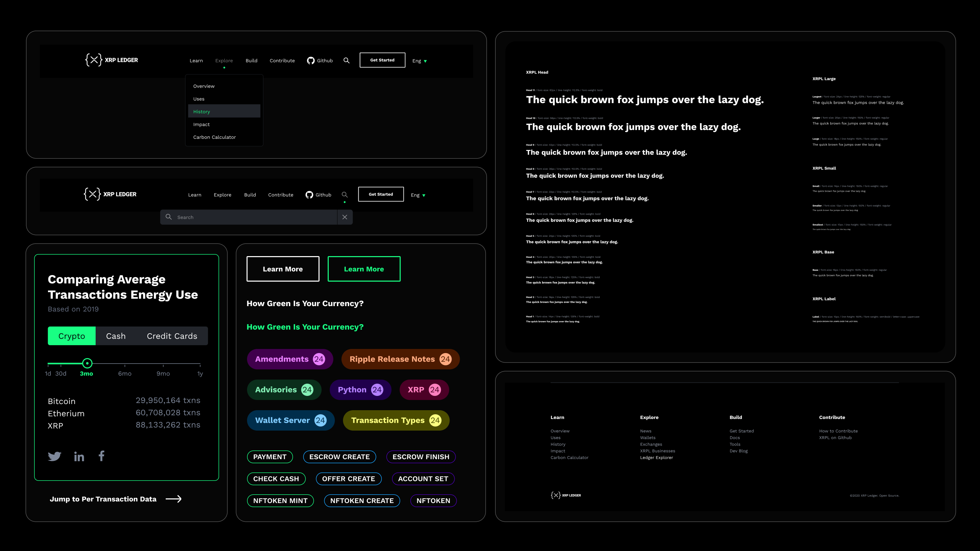Open the Eng language dropdown in top navbar
Screen dimensions: 980x551
420,61
